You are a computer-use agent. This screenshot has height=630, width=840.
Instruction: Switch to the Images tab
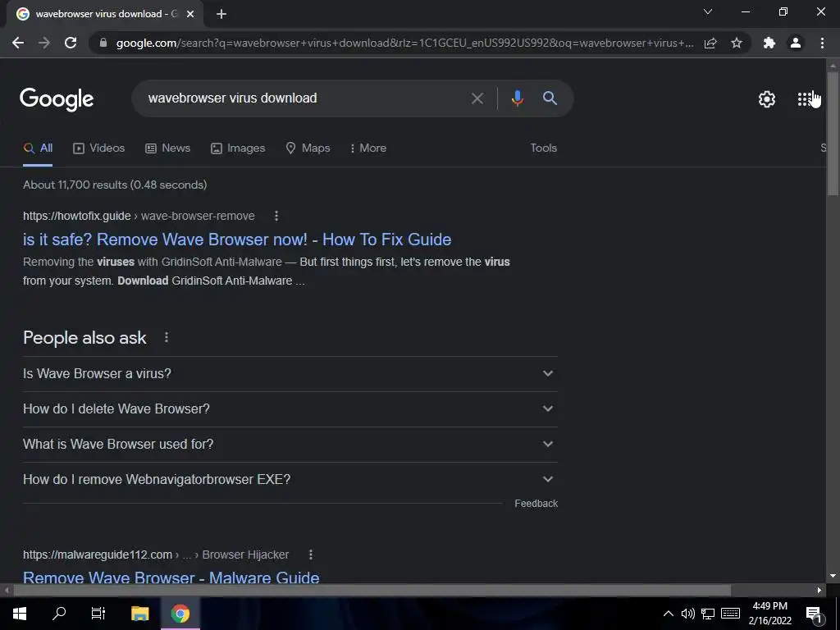point(238,148)
